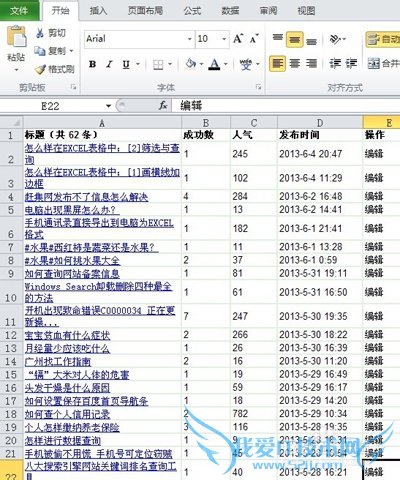
Task: Open link 奸集网发布不了信息怎么解决
Action: point(86,197)
